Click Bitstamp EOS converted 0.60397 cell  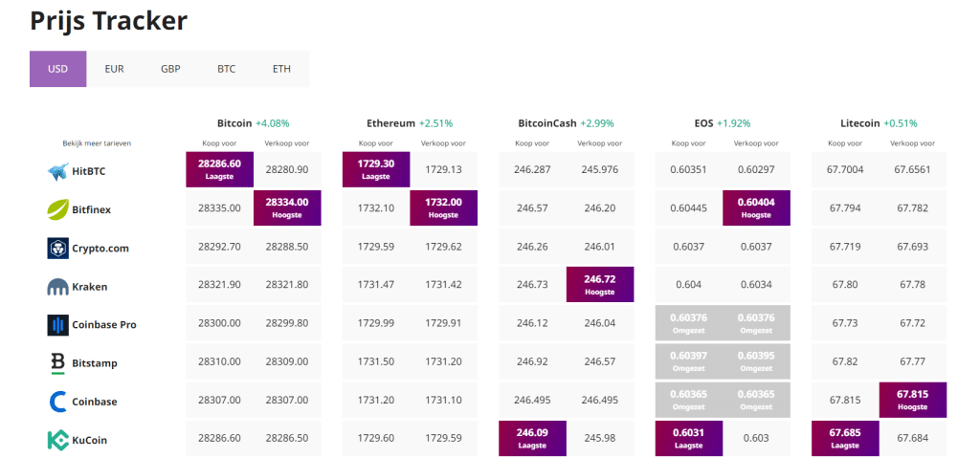click(x=689, y=361)
